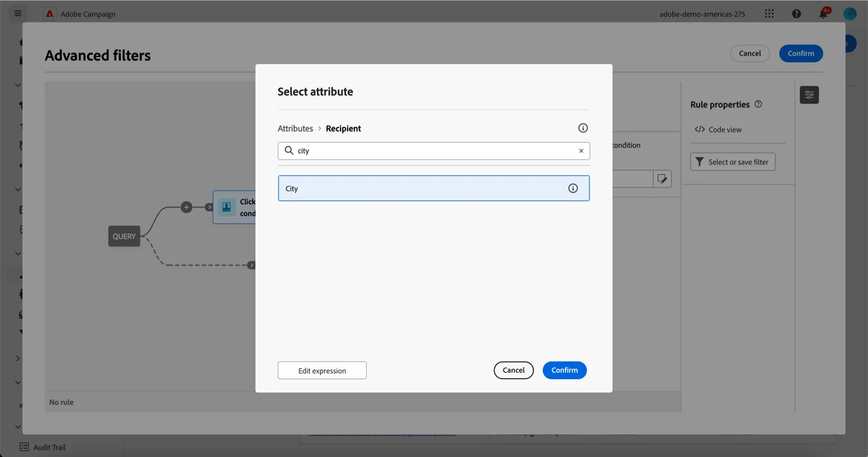The image size is (868, 457).
Task: Open the user profile avatar
Action: pyautogui.click(x=849, y=14)
